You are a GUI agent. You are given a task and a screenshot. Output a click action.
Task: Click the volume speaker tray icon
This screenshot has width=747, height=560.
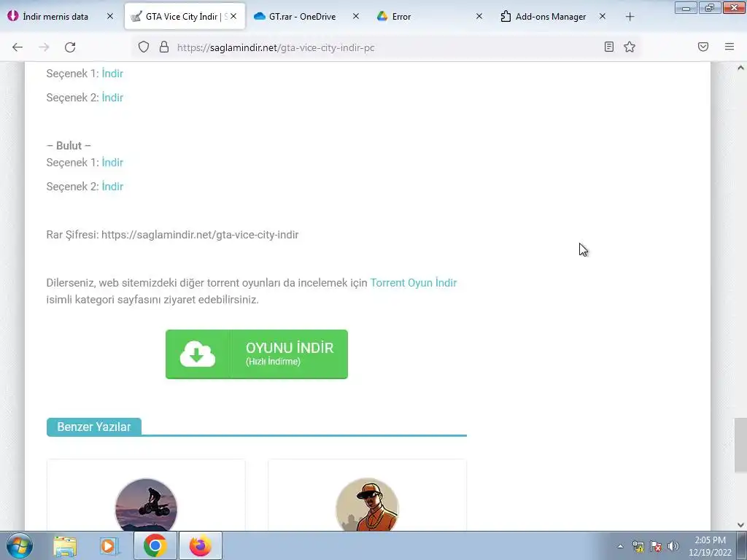(673, 546)
